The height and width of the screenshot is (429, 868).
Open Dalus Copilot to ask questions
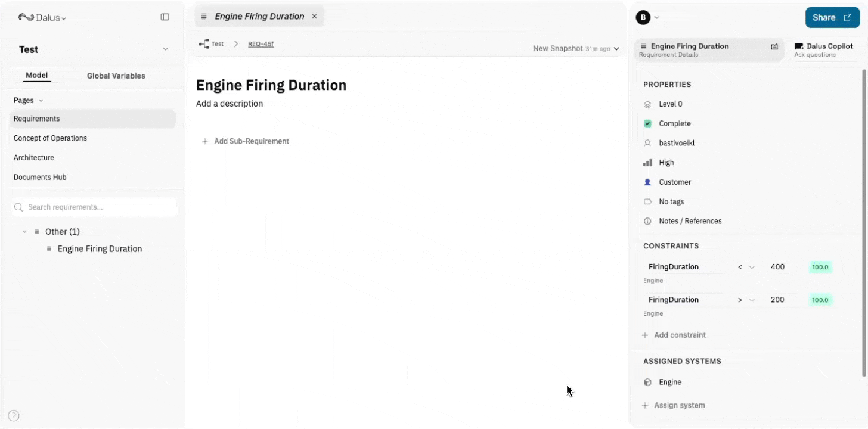824,49
